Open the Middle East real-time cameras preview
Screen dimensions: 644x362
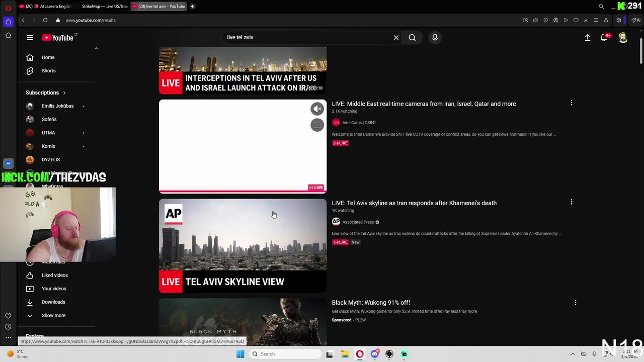(x=243, y=146)
